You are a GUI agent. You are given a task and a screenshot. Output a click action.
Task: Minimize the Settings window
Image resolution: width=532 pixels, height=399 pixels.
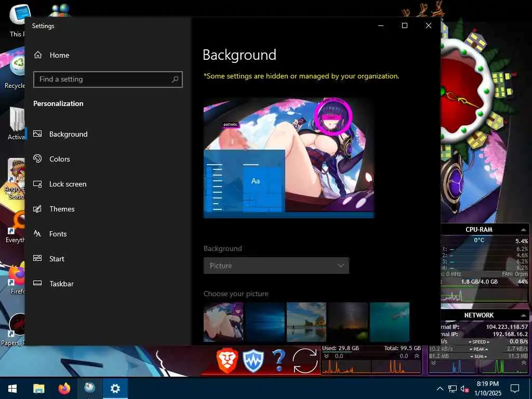tap(381, 25)
